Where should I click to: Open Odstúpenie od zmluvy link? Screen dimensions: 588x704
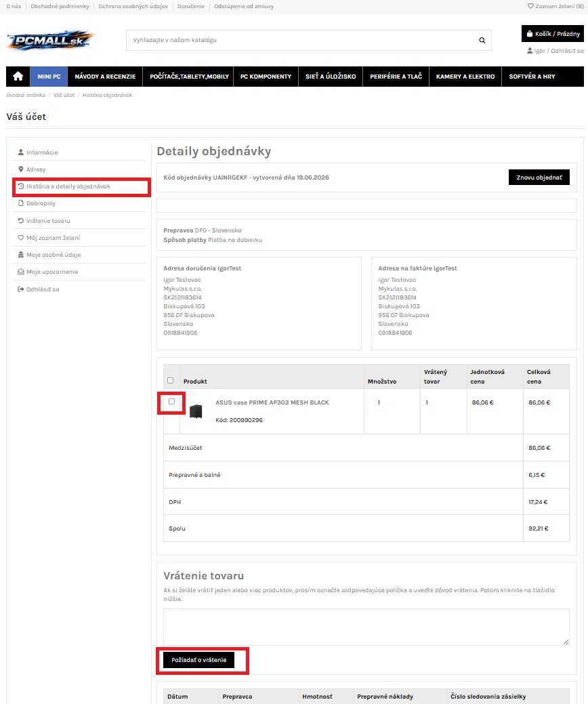[244, 6]
